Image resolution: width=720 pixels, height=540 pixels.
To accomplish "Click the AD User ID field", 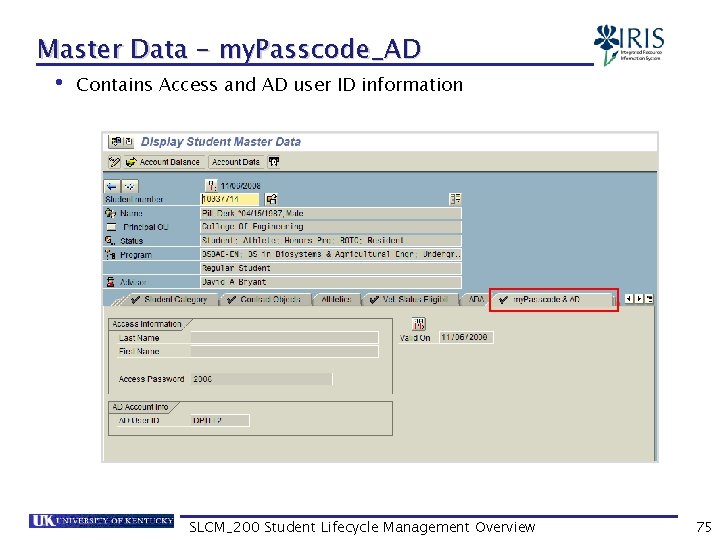I will (220, 420).
